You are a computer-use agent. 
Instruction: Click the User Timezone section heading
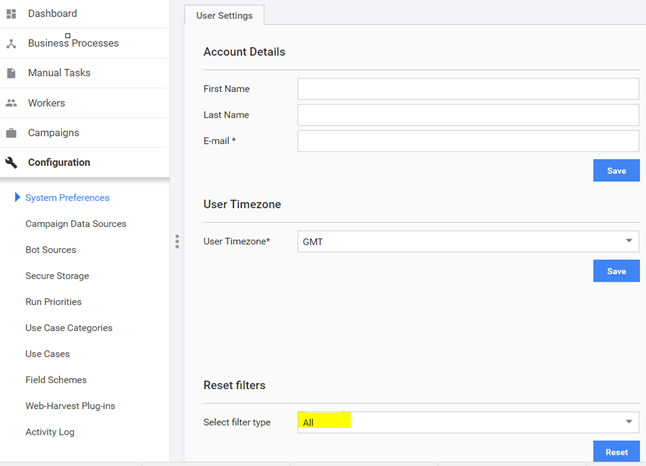(242, 204)
